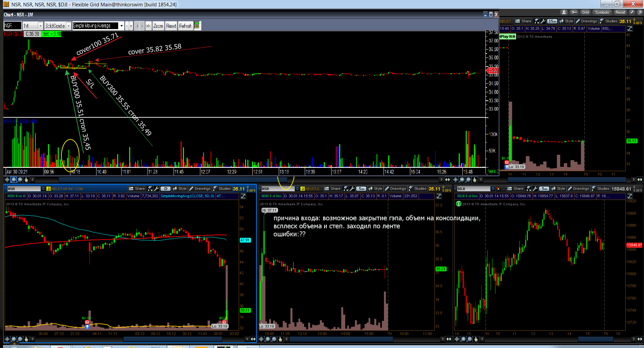
Task: Open D timeframe selector in NSR daily panel
Action: click(166, 189)
